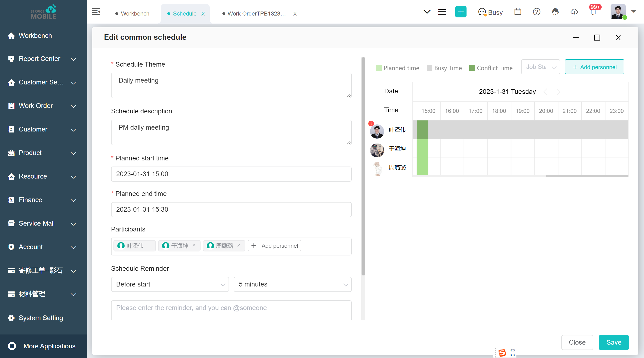Expand the Customer menu chevron
644x358 pixels.
(73, 130)
